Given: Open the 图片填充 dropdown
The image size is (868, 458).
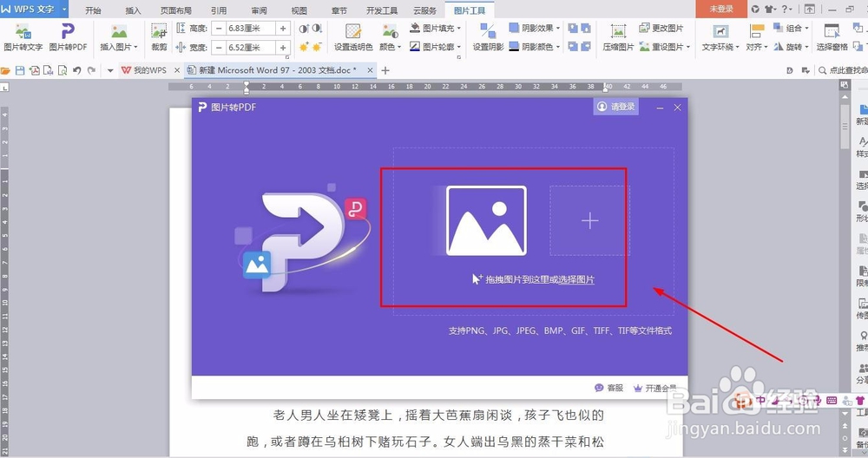Looking at the screenshot, I should pos(435,28).
